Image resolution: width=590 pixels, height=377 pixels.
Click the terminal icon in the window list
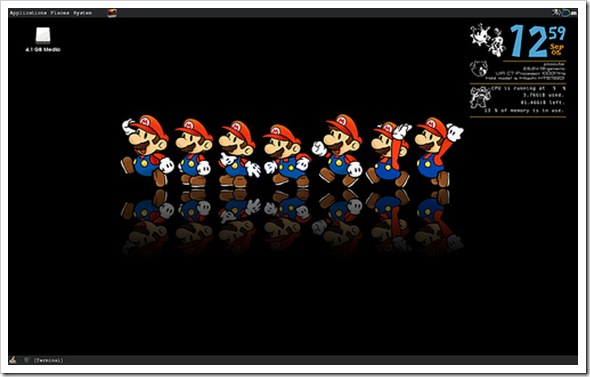(x=26, y=360)
